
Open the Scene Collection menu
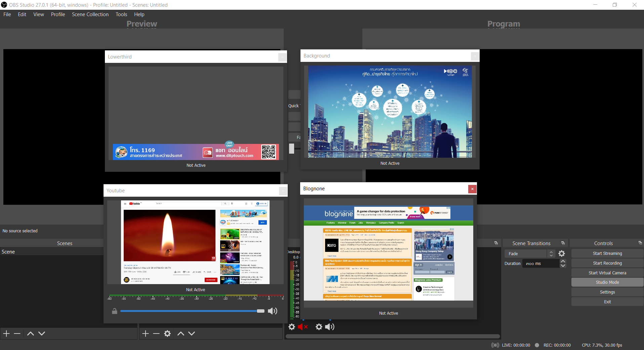pos(90,14)
